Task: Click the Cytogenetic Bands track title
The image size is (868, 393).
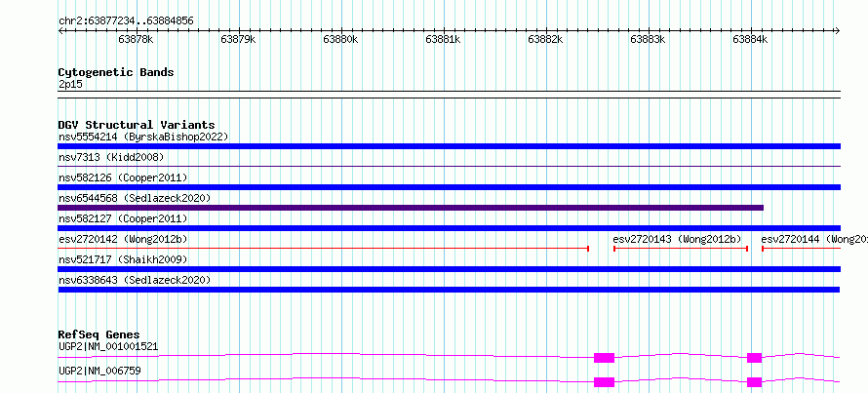Action: point(116,72)
